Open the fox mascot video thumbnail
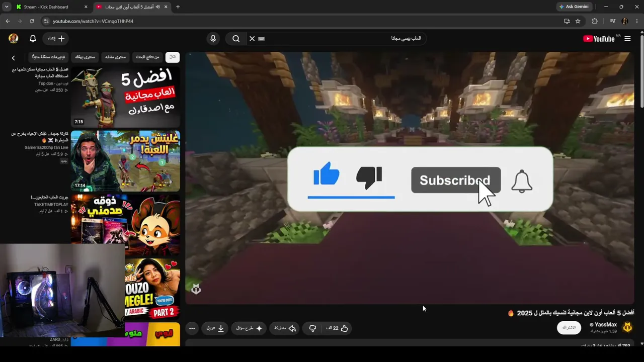This screenshot has width=644, height=362. pos(125,225)
